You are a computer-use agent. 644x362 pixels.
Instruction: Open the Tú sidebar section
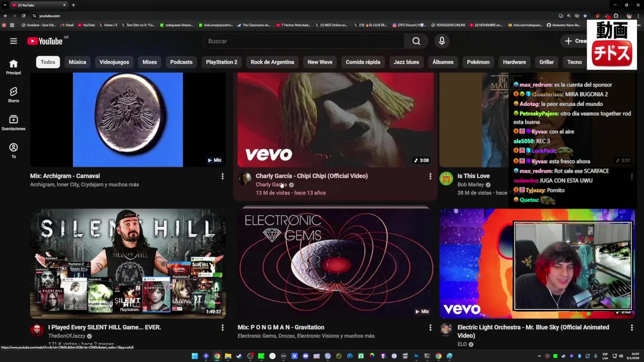[14, 150]
